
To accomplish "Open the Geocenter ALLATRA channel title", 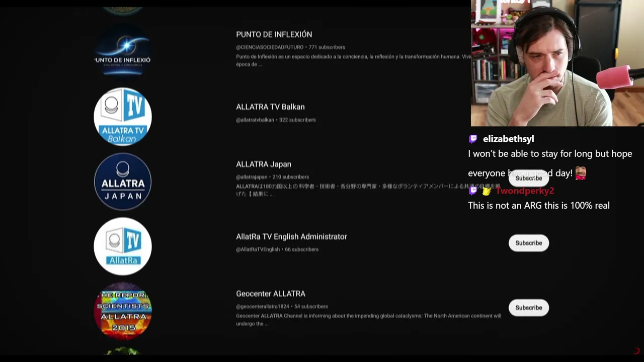I will pos(271,294).
